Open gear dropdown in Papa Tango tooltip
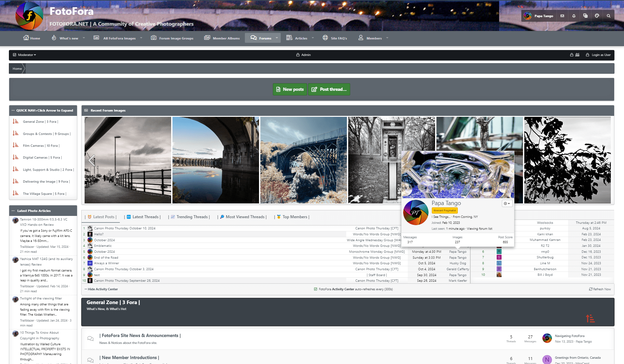 tap(507, 204)
